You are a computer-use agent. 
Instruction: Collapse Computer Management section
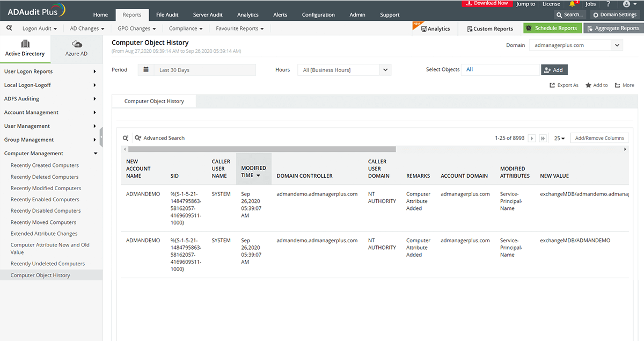(x=96, y=154)
